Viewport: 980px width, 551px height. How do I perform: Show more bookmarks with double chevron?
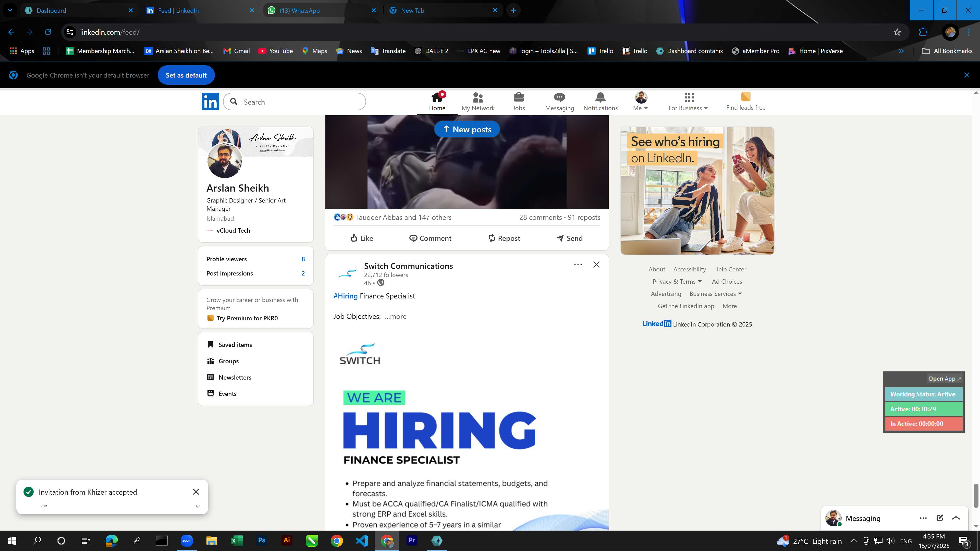tap(901, 51)
